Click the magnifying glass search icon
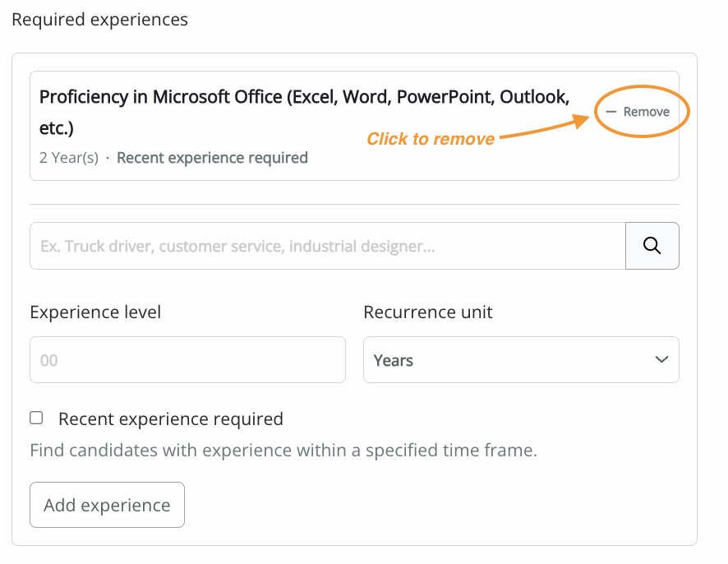 click(652, 245)
